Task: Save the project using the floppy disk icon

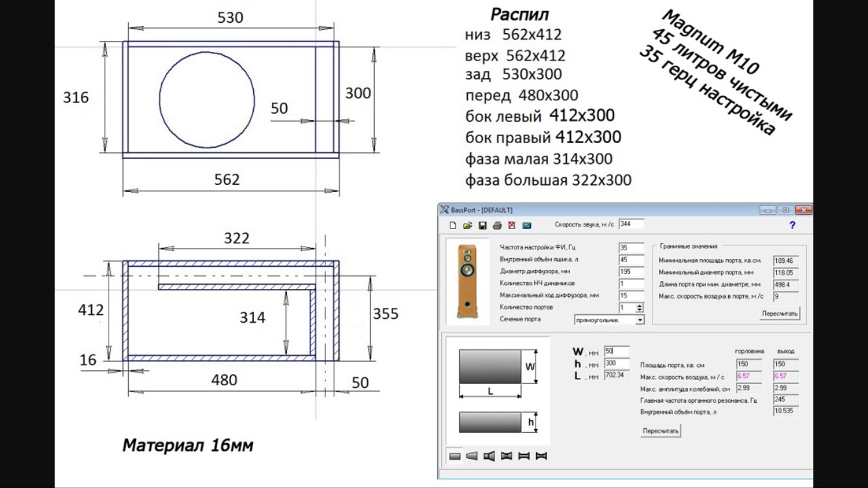Action: [482, 226]
